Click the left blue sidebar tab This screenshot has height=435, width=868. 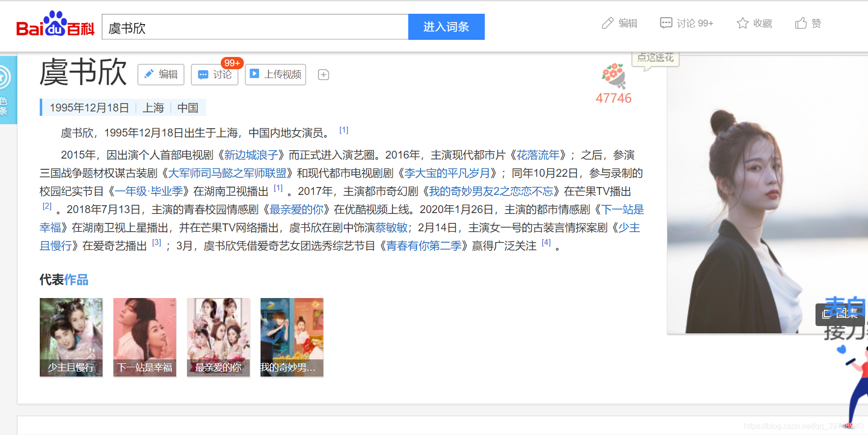click(7, 90)
